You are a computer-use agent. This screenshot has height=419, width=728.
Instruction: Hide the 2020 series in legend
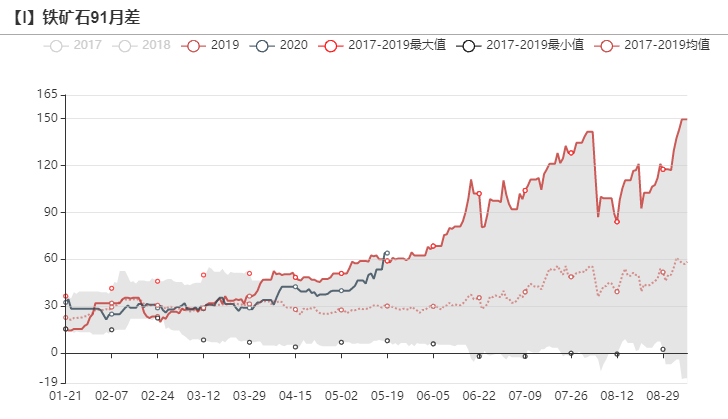pyautogui.click(x=279, y=45)
